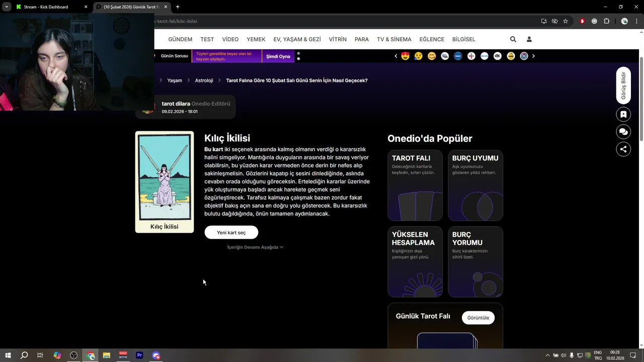644x362 pixels.
Task: Select the heart-eyes emoji reaction
Action: [x=406, y=56]
